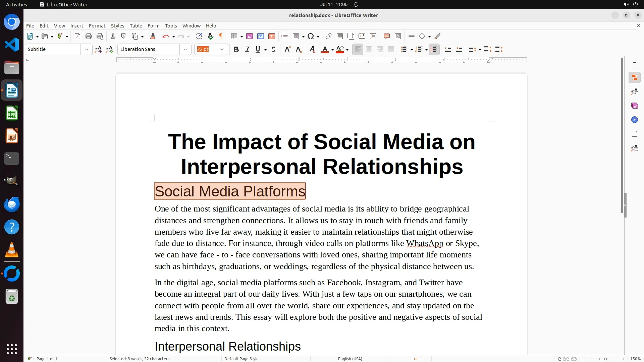The width and height of the screenshot is (644, 362).
Task: Click Default Page Style in status bar
Action: point(241,359)
